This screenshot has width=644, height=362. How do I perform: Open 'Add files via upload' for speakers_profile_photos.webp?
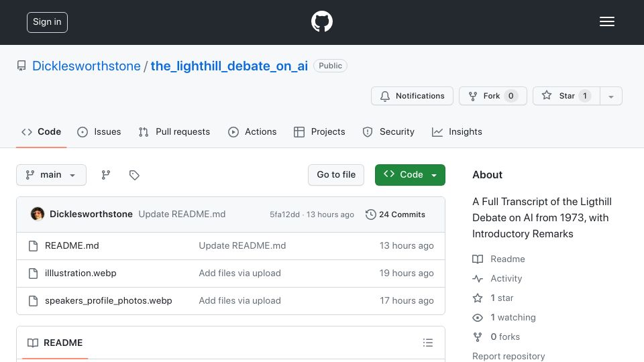point(240,300)
